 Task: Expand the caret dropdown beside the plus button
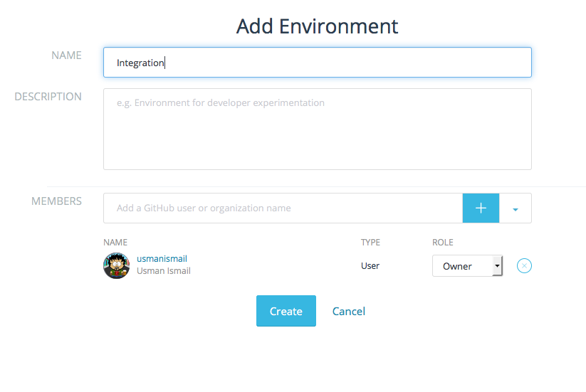click(x=516, y=208)
